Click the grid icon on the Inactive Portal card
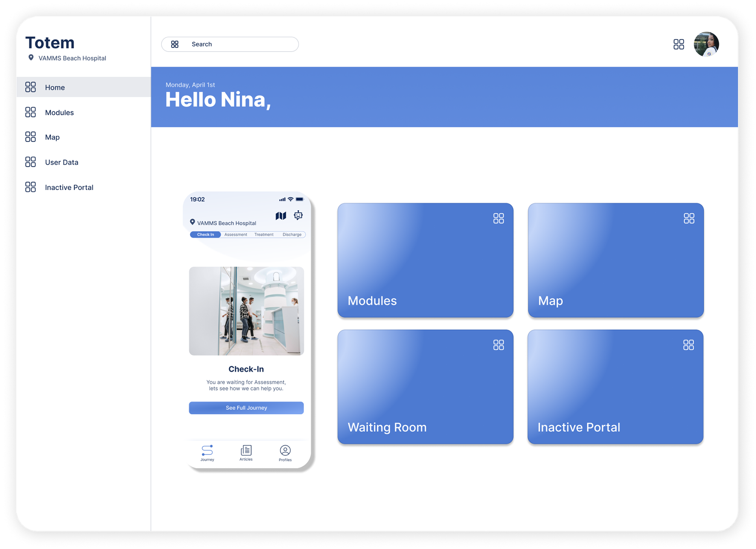The height and width of the screenshot is (549, 756). (x=689, y=345)
